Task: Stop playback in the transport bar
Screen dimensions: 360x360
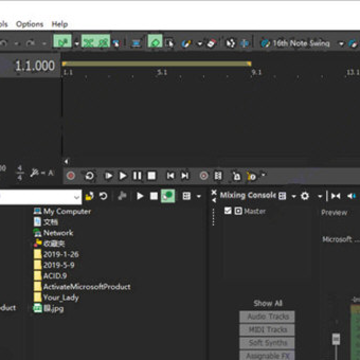Action: (x=152, y=176)
